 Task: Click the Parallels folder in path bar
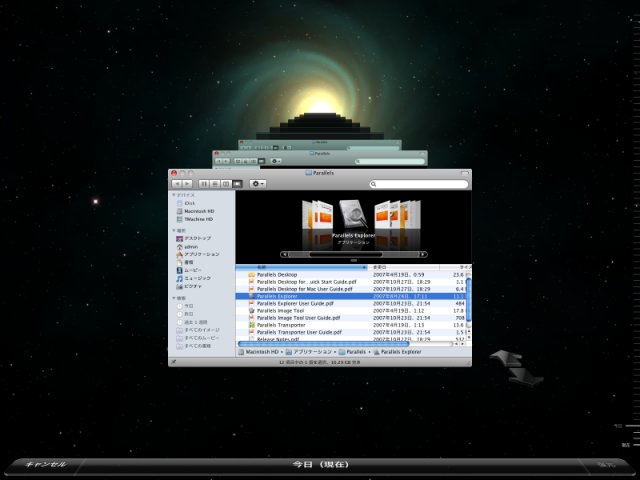point(353,352)
